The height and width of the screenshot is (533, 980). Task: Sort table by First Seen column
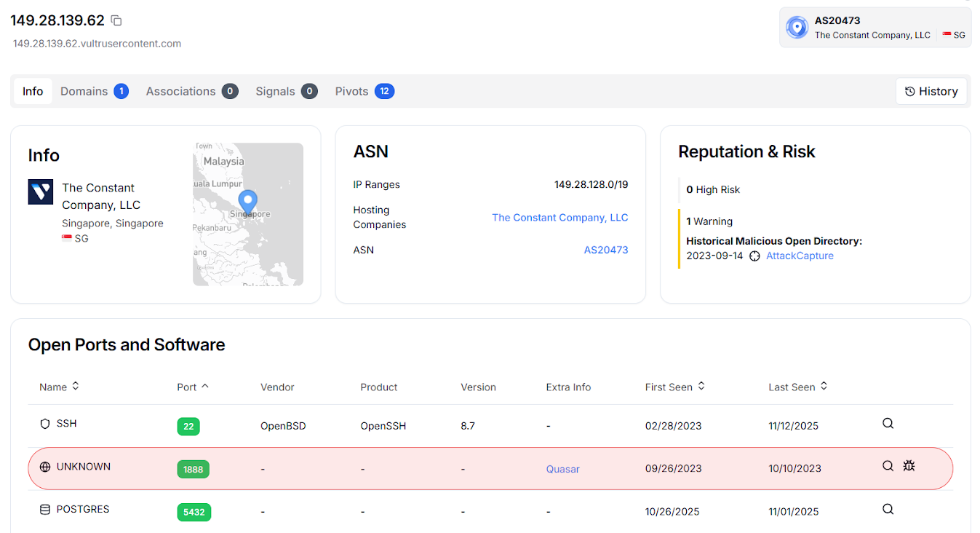pyautogui.click(x=701, y=387)
